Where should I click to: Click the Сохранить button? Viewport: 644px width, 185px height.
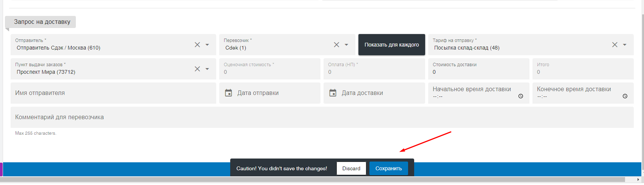[389, 168]
